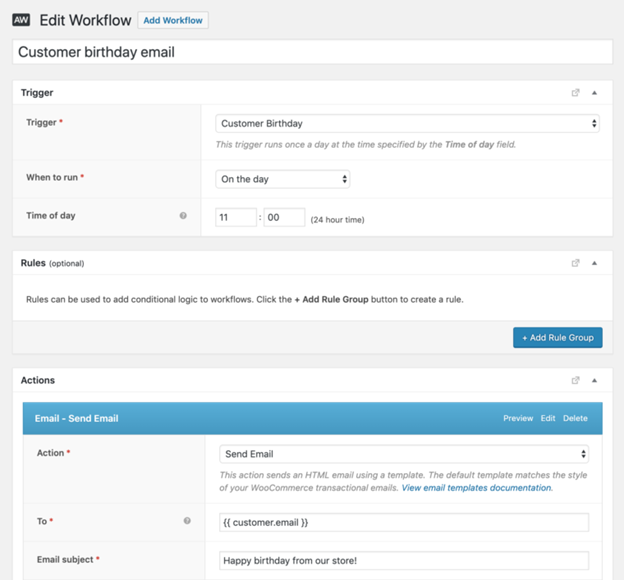Collapse the Trigger panel arrow
The image size is (624, 580).
tap(595, 93)
